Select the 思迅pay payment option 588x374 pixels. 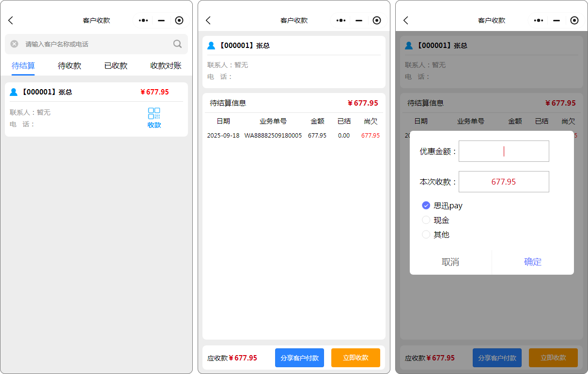click(426, 205)
